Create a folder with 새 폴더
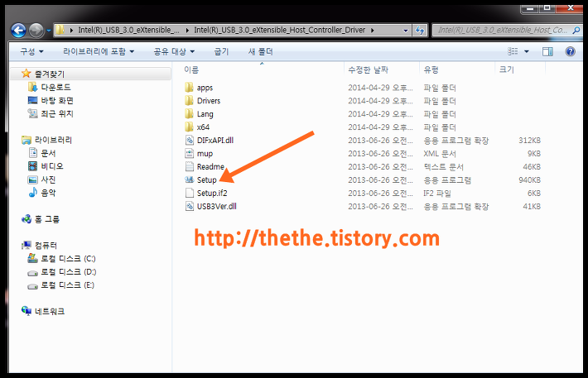The height and width of the screenshot is (378, 588). (261, 51)
